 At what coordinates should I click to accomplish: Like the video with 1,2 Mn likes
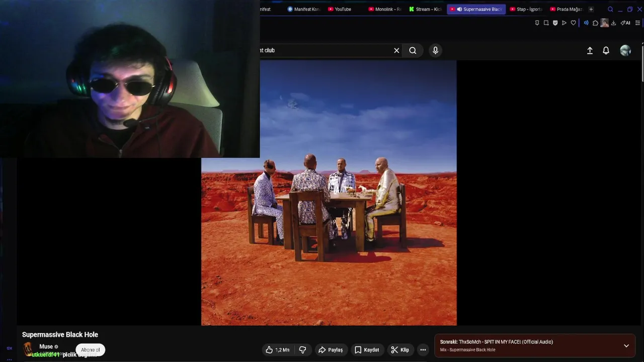tap(277, 350)
